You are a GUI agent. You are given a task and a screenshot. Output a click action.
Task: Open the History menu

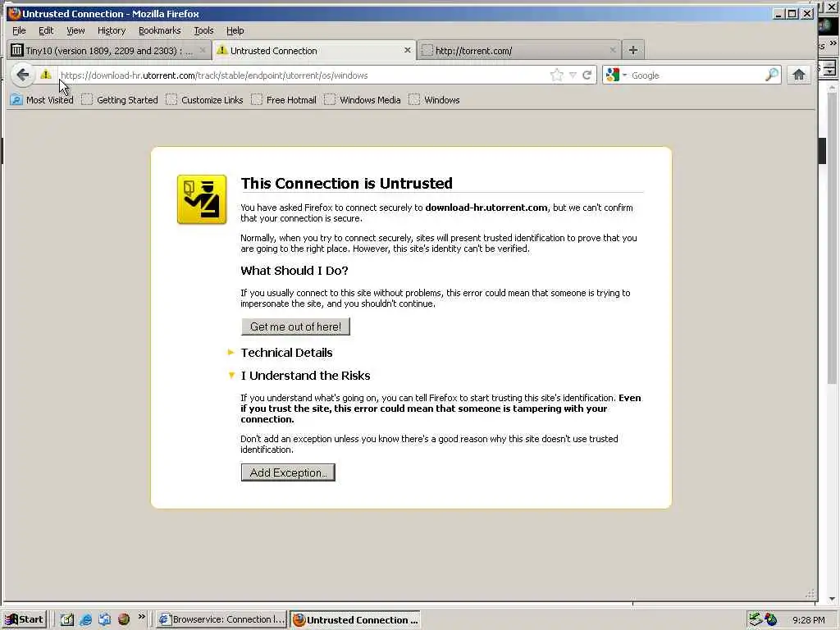(x=112, y=30)
